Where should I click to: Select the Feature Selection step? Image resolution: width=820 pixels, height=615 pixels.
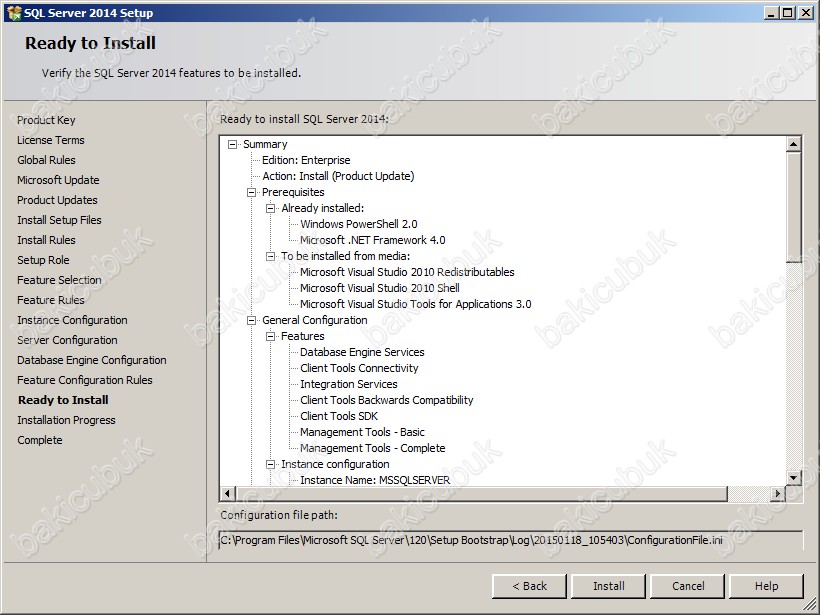[x=59, y=280]
